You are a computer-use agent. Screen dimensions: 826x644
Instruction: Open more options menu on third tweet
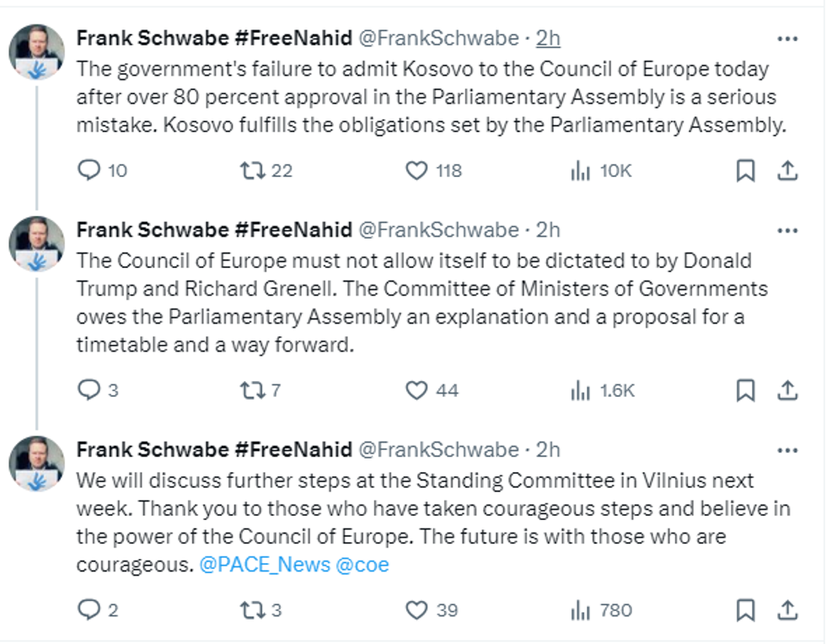tap(787, 449)
